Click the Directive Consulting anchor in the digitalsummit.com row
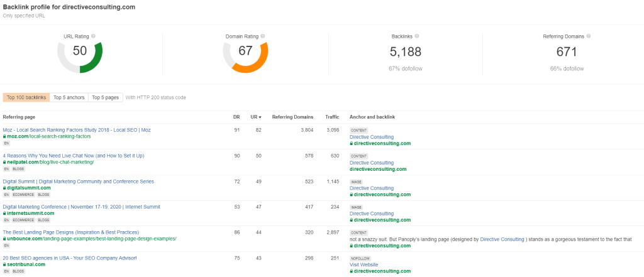This screenshot has height=277, width=644. tap(372, 188)
